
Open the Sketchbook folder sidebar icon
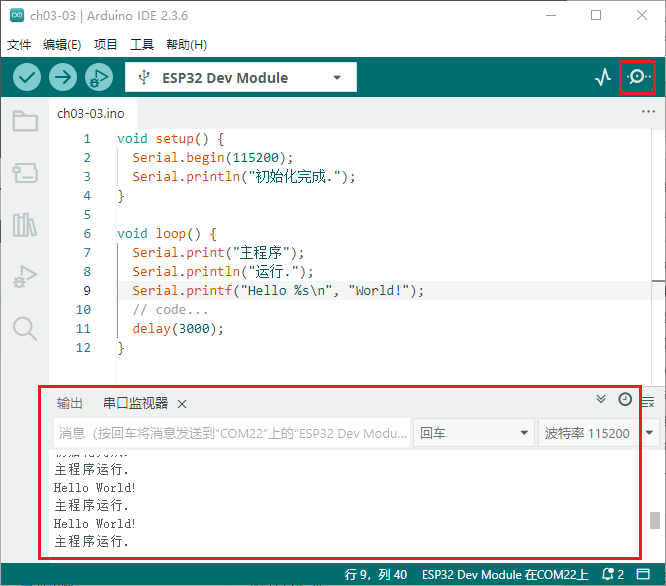(25, 122)
